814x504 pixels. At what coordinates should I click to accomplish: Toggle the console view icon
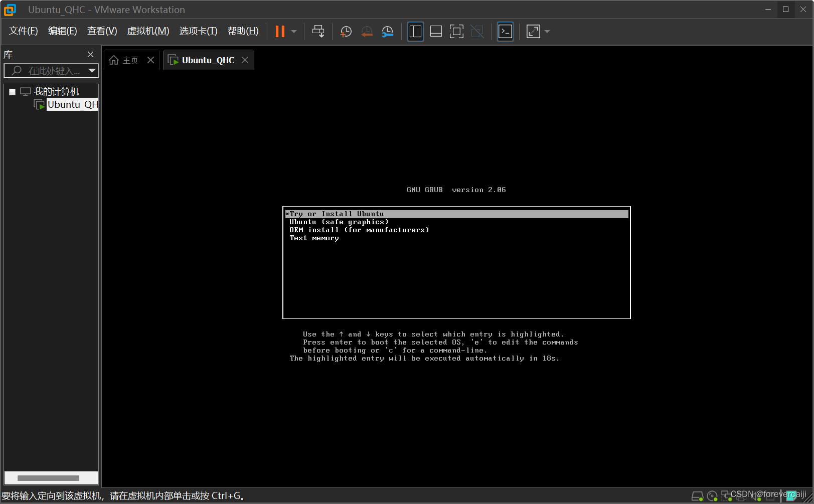[505, 32]
